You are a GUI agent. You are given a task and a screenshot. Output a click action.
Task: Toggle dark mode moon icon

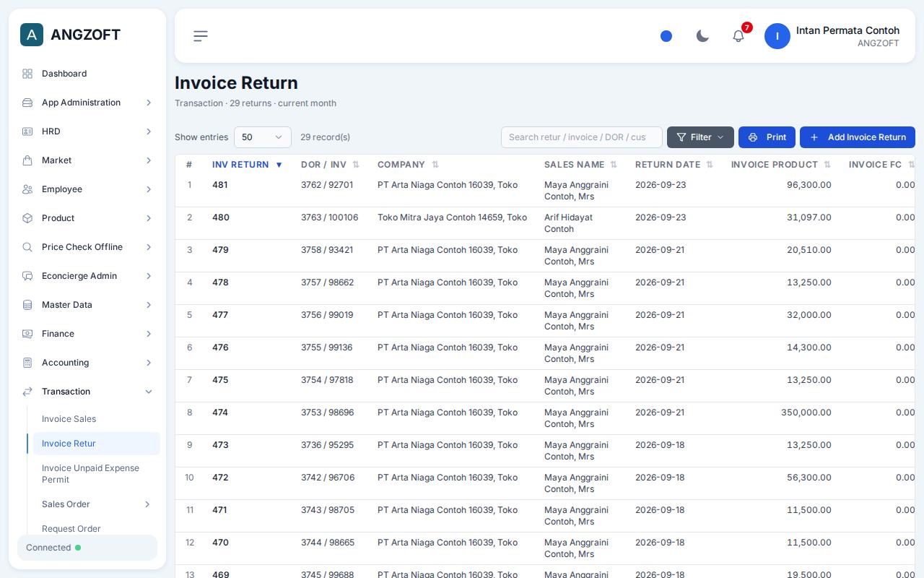[x=702, y=36]
